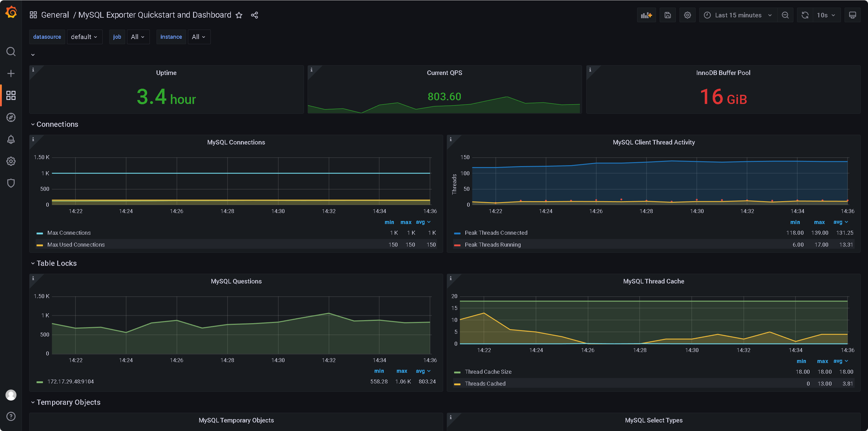
Task: Open the time range picker Last 15 minutes
Action: [x=738, y=15]
